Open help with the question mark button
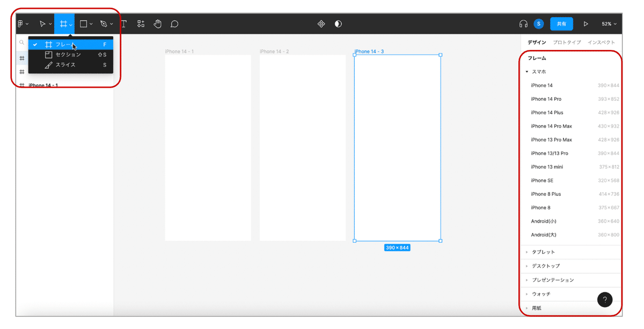 (605, 300)
